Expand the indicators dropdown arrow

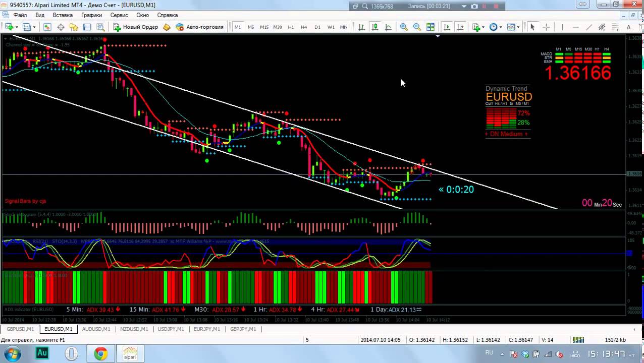(x=484, y=27)
